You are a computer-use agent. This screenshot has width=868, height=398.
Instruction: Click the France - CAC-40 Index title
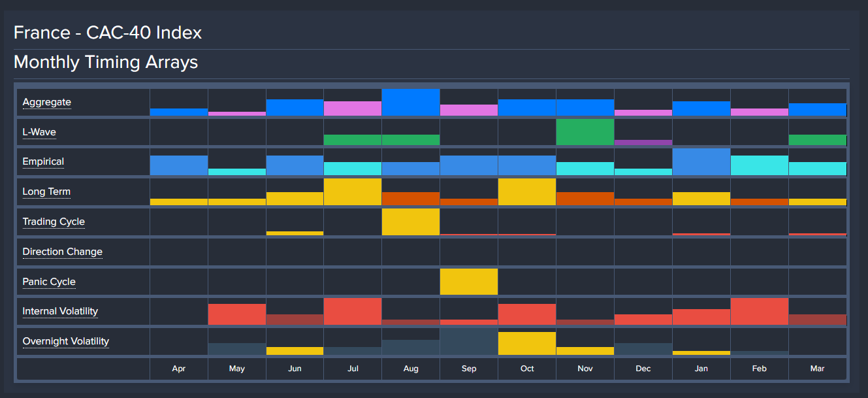pyautogui.click(x=108, y=33)
